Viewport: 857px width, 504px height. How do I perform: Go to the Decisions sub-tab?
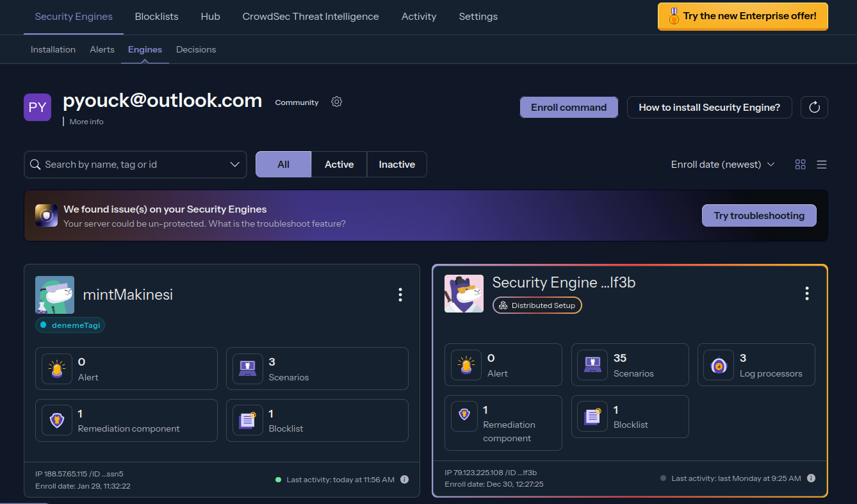point(196,49)
